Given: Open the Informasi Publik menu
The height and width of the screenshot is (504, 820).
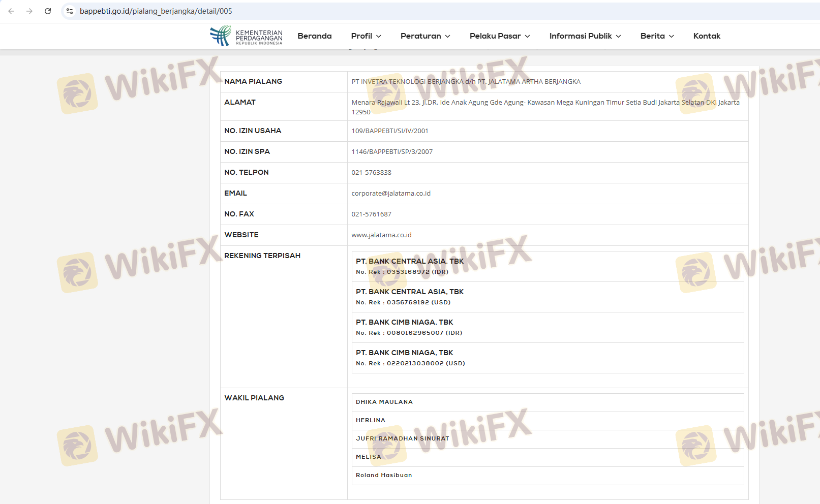Looking at the screenshot, I should pos(585,36).
